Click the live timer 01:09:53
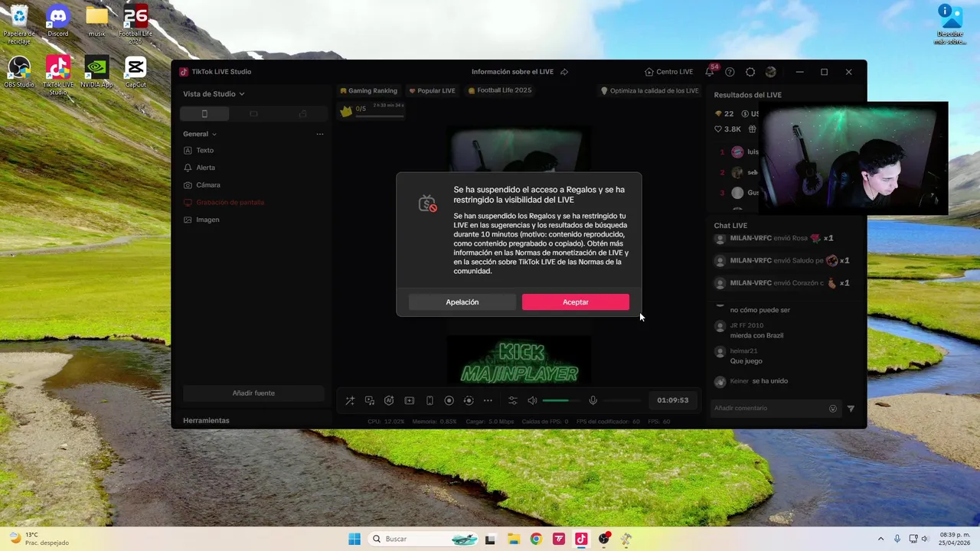Screen dimensions: 980x551 pos(673,400)
